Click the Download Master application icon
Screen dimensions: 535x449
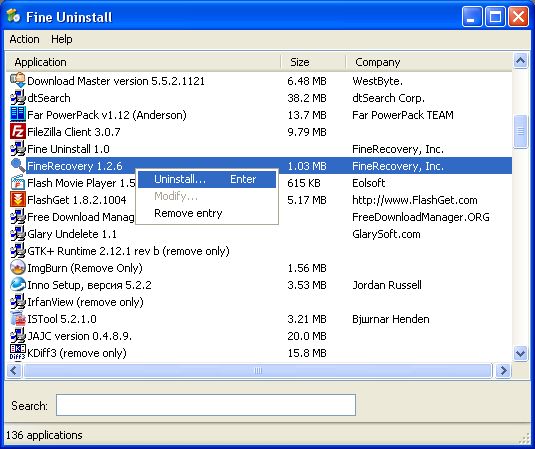18,81
